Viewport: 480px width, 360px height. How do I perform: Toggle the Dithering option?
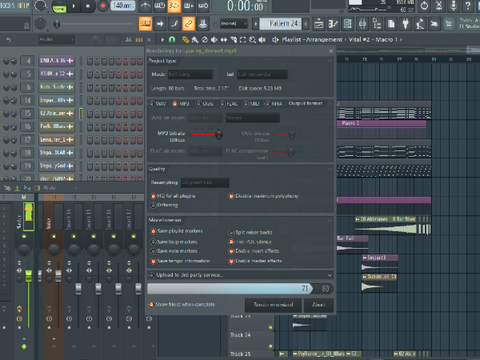(x=153, y=205)
